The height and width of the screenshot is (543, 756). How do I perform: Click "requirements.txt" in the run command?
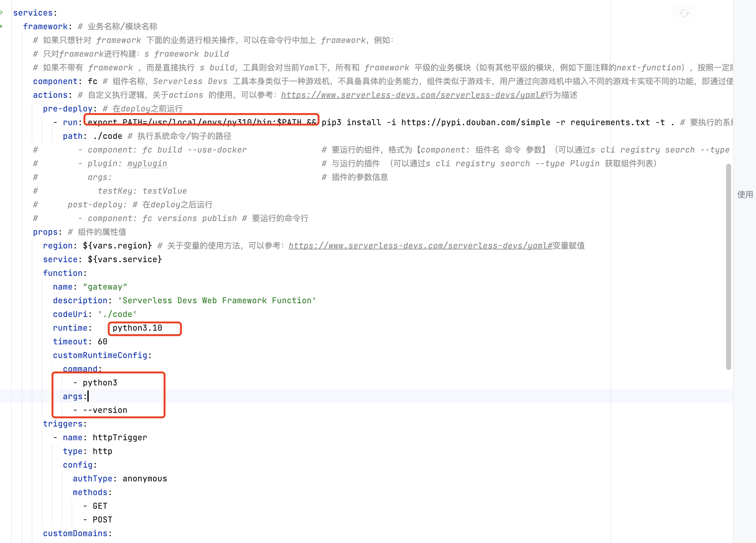pyautogui.click(x=610, y=122)
